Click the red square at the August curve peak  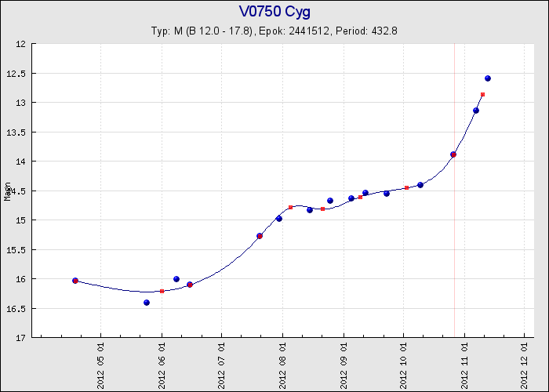(291, 208)
